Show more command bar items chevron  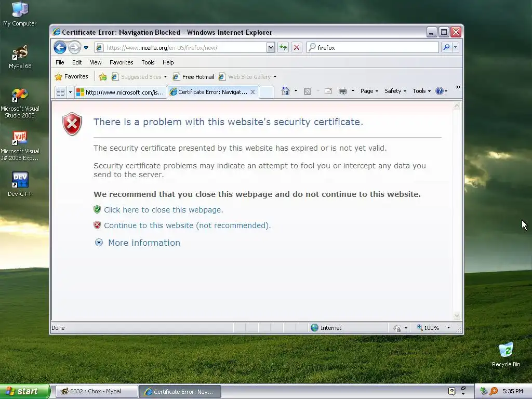coord(458,87)
